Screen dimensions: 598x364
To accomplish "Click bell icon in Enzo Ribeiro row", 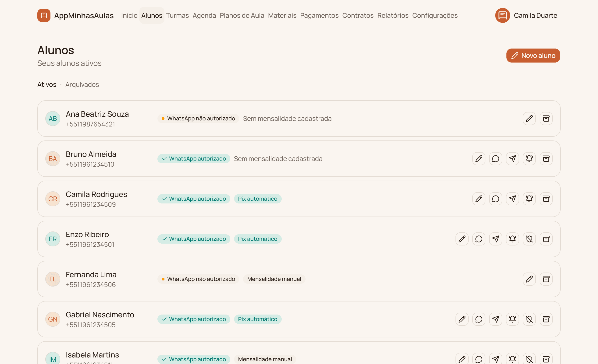I will (512, 239).
